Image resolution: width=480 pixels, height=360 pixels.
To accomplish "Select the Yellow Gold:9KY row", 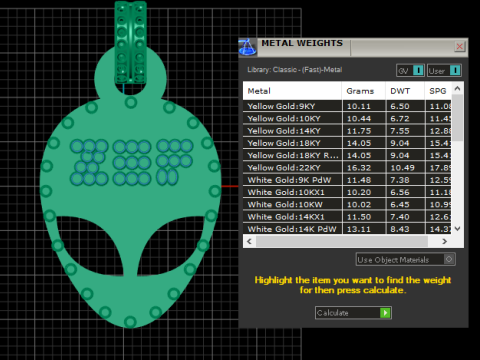I will (347, 106).
